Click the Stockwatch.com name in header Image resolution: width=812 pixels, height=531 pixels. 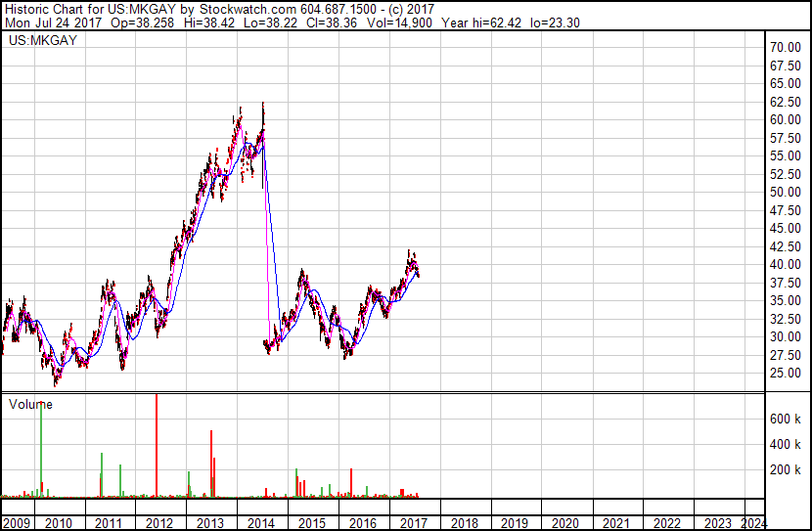tap(248, 10)
